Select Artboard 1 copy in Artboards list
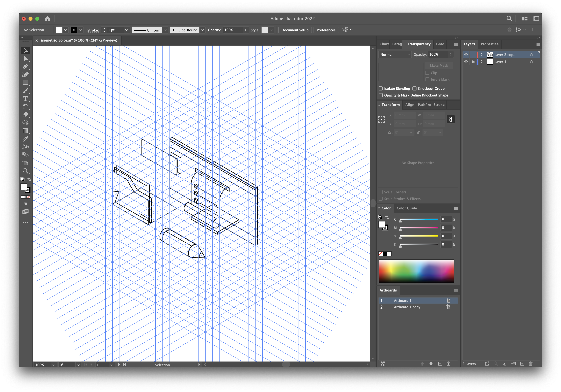561x392 pixels. coord(407,307)
